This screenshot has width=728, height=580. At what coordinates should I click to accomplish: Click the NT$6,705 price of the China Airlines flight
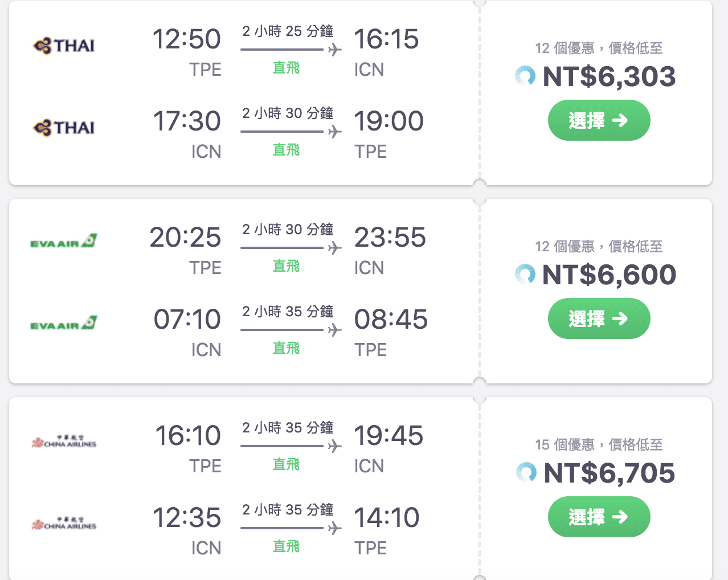pyautogui.click(x=609, y=473)
